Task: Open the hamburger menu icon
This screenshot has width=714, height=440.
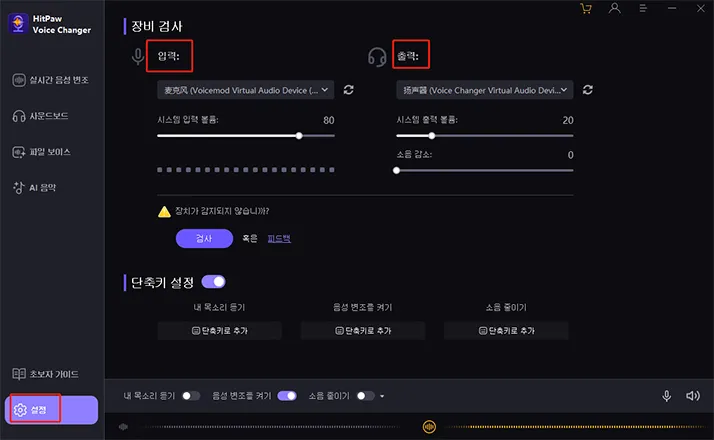Action: pos(643,8)
